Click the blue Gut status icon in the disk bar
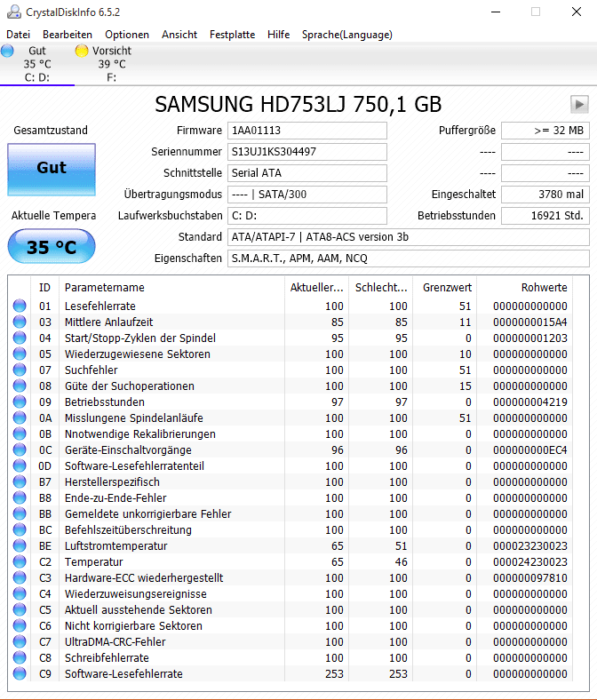597x700 pixels. coord(8,51)
